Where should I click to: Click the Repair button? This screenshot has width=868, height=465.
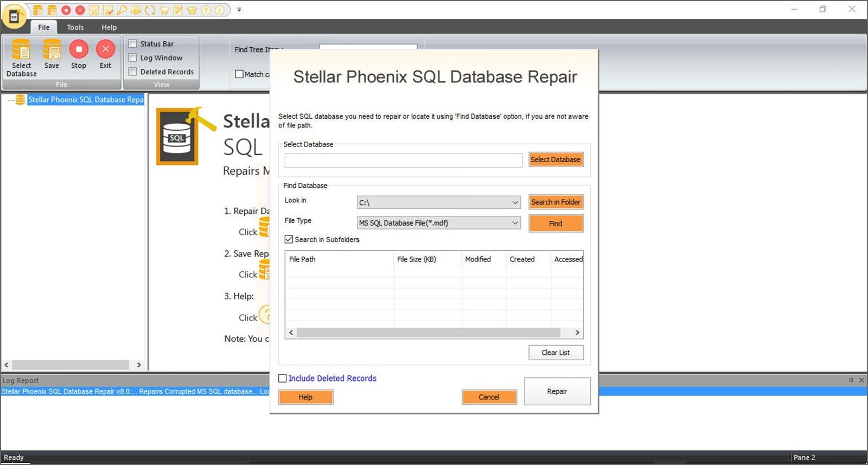pos(557,391)
